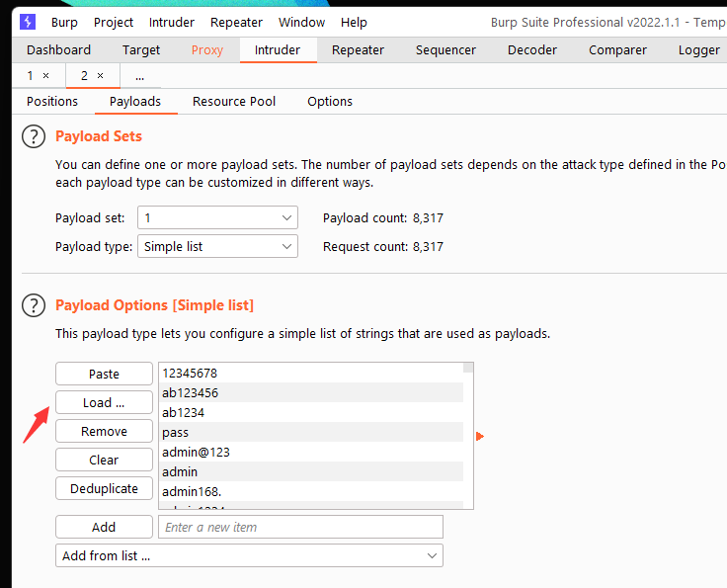Switch to the Sequencer tab
The image size is (727, 588).
[445, 50]
